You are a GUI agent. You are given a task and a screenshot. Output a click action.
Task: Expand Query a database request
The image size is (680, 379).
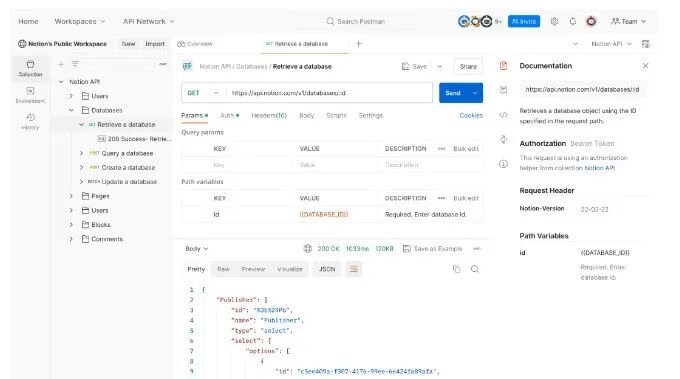[x=82, y=153]
